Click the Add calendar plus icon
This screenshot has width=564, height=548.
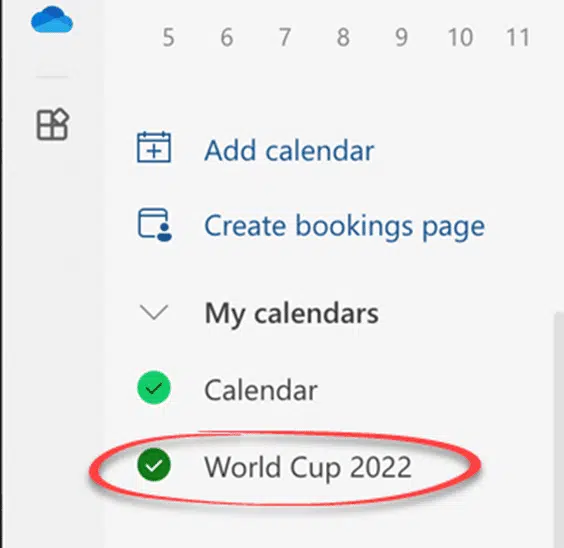(x=154, y=147)
